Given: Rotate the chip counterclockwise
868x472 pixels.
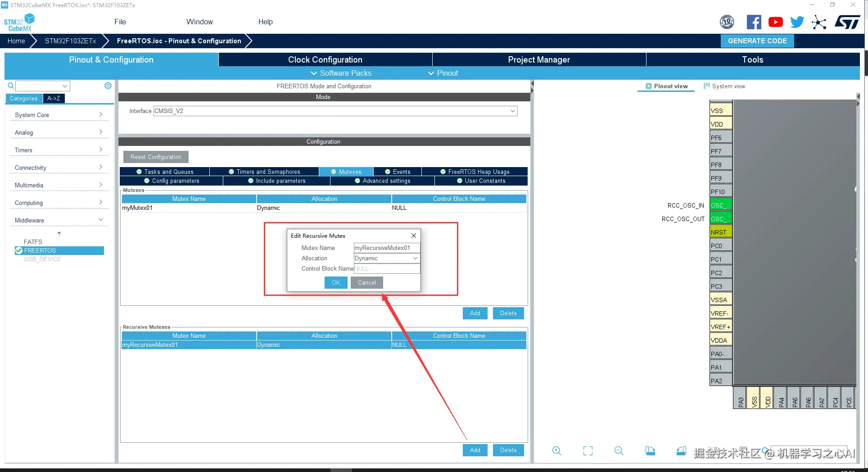Looking at the screenshot, I should pyautogui.click(x=681, y=451).
